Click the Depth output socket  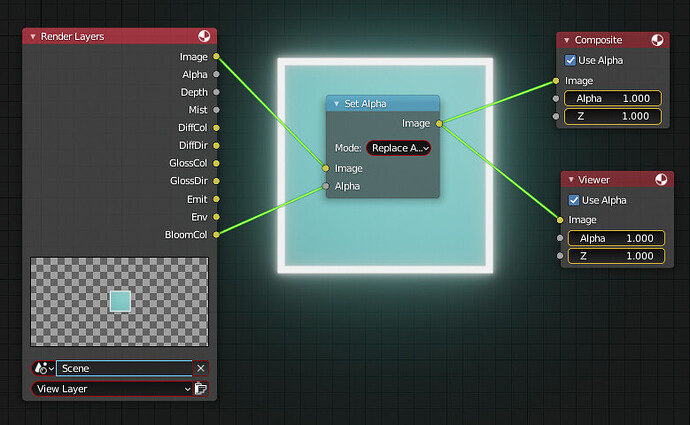click(x=216, y=92)
